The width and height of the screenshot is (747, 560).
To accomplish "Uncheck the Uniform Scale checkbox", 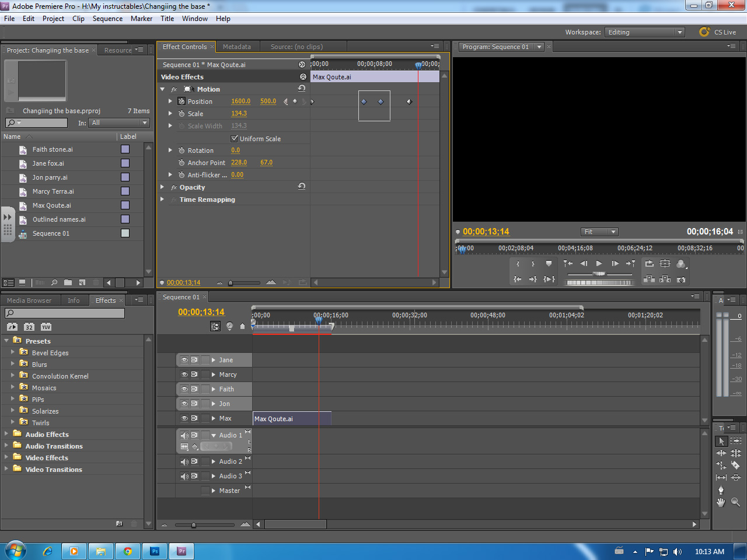I will [x=235, y=139].
